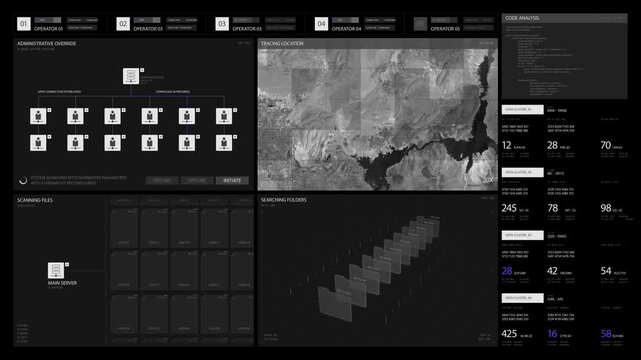Click the loading spinner beside system status text
The width and height of the screenshot is (641, 360).
(23, 180)
